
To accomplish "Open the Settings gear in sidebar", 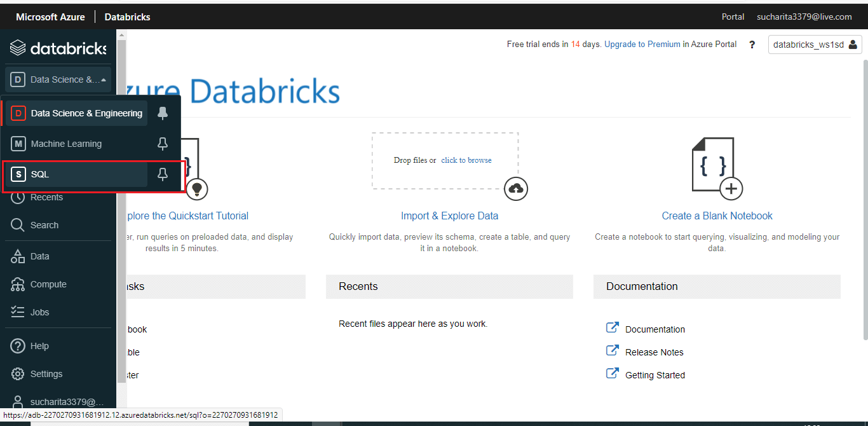I will click(18, 374).
